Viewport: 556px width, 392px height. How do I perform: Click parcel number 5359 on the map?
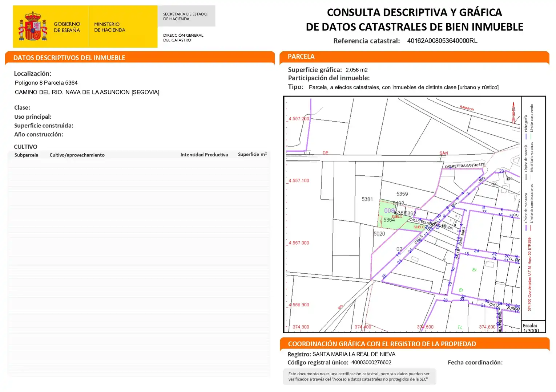[402, 194]
